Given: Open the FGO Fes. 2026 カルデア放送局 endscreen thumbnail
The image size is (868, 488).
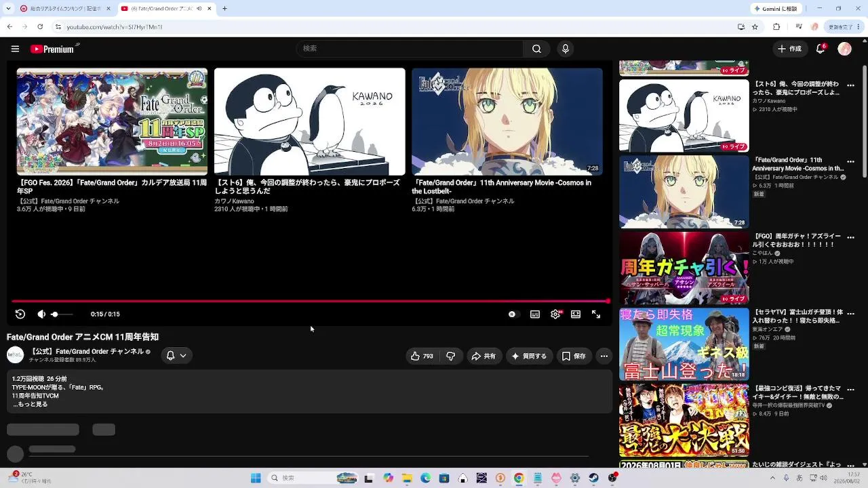Looking at the screenshot, I should point(112,121).
